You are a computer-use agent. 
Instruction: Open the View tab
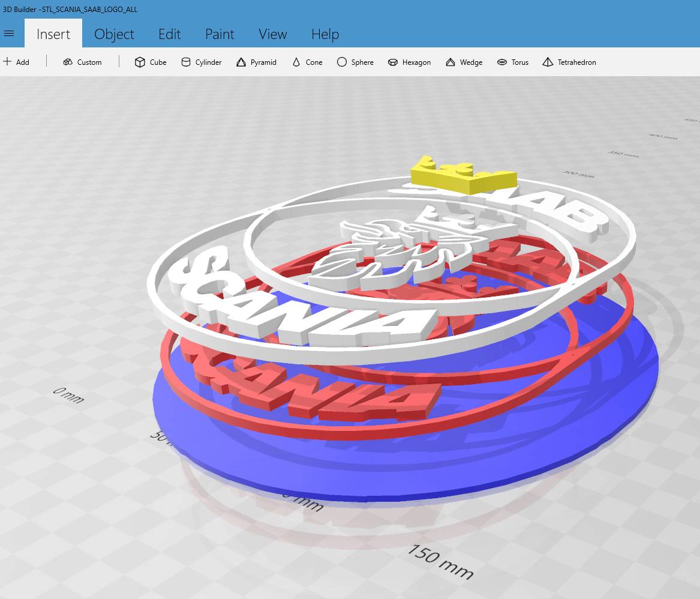[273, 34]
